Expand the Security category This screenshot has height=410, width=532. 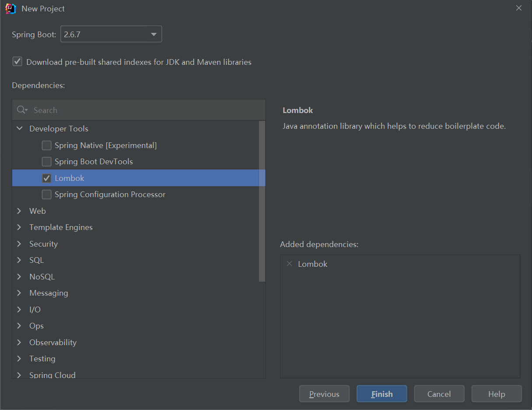19,244
